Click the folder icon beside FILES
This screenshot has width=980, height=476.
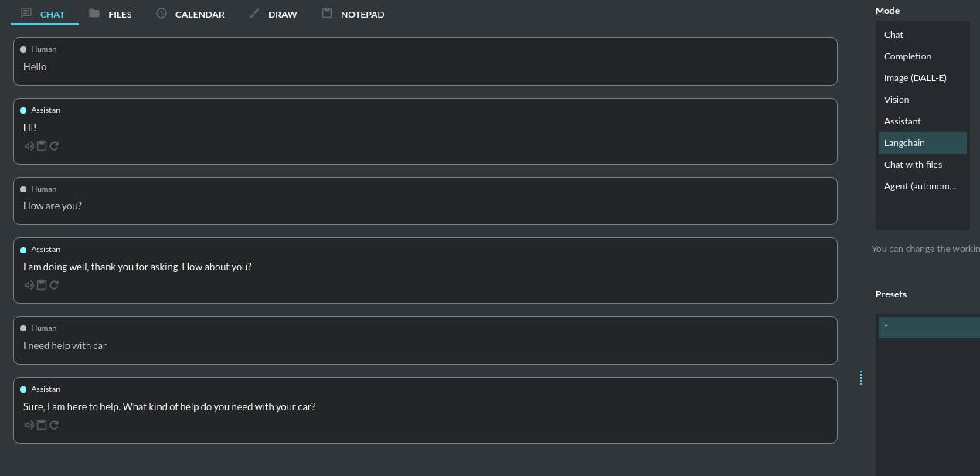pyautogui.click(x=94, y=13)
